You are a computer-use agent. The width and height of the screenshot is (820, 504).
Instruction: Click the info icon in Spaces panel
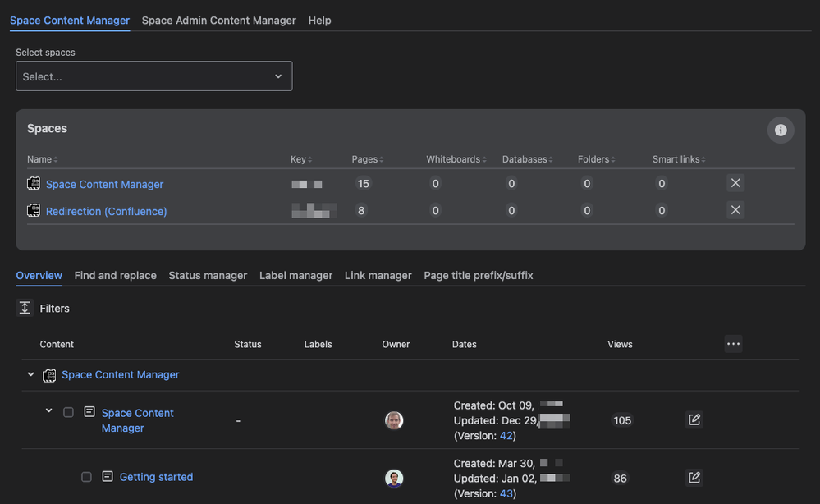(780, 130)
